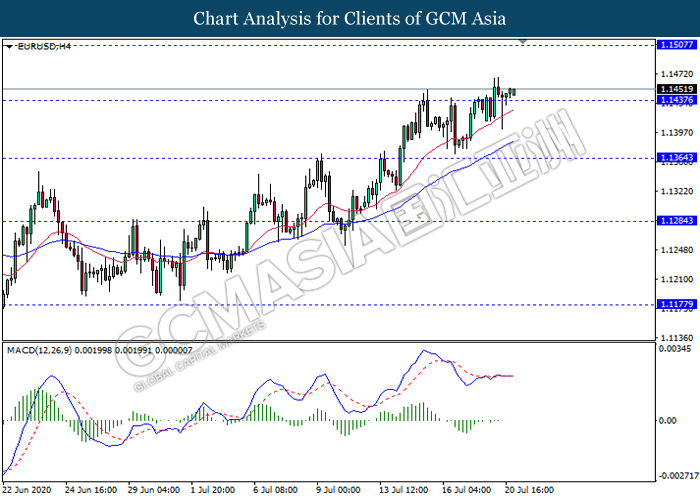Click the EURUSD,H4 chart symbol label
The width and height of the screenshot is (700, 500).
[44, 46]
